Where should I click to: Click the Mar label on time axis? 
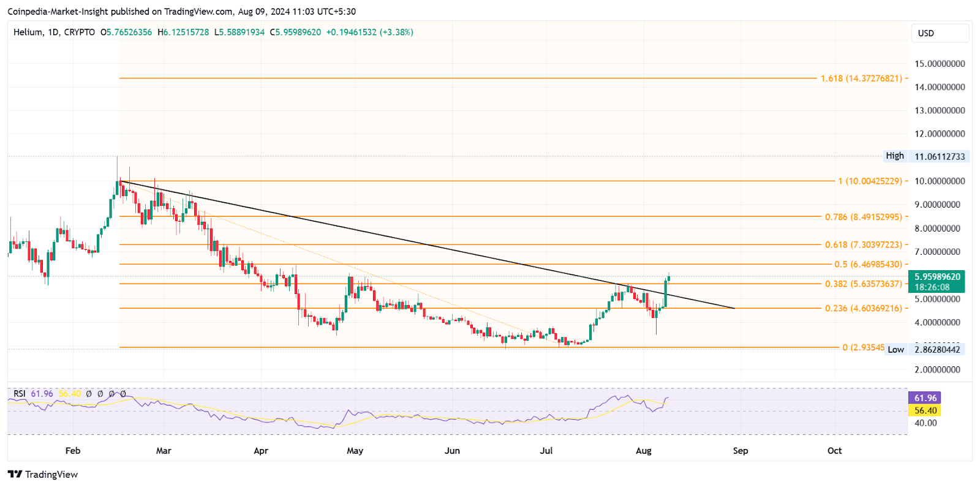click(x=164, y=451)
